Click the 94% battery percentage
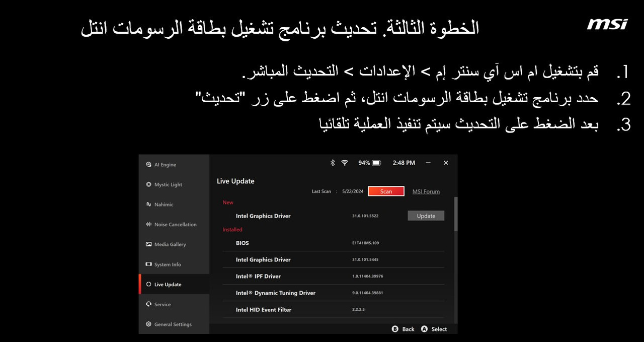The height and width of the screenshot is (342, 644). coord(364,163)
